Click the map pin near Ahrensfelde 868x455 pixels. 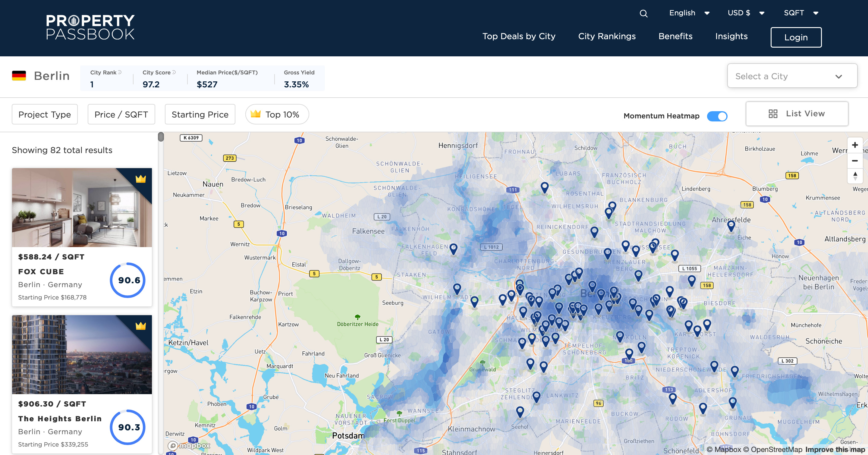[x=731, y=225]
